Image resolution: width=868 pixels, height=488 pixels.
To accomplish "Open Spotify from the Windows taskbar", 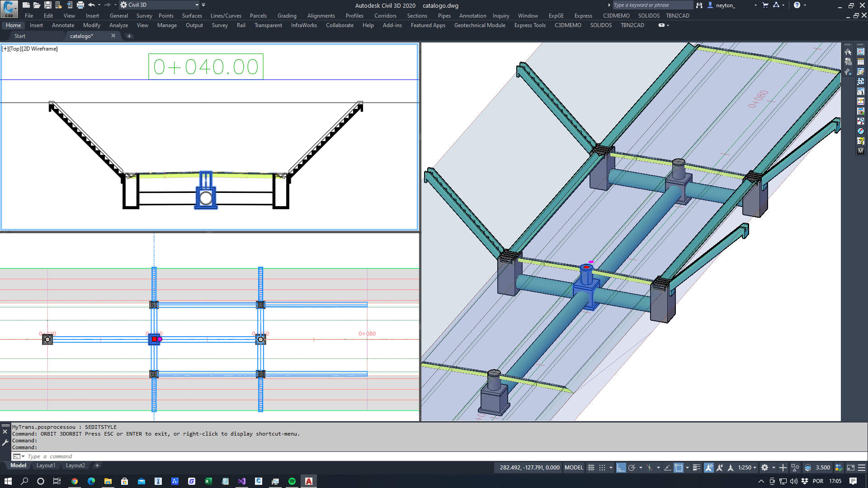I will (292, 481).
